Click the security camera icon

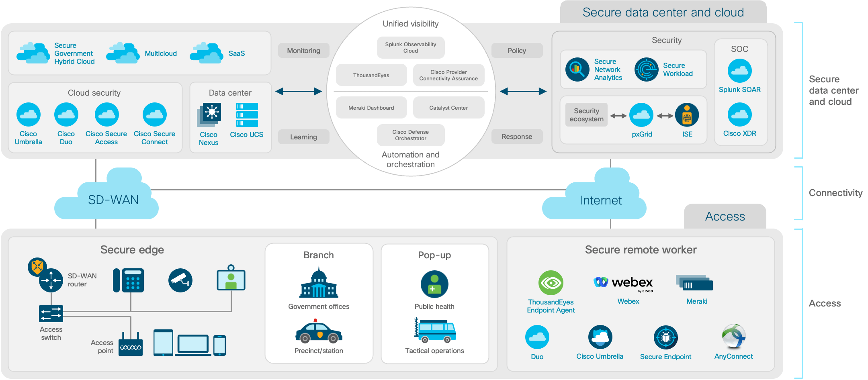tap(180, 280)
